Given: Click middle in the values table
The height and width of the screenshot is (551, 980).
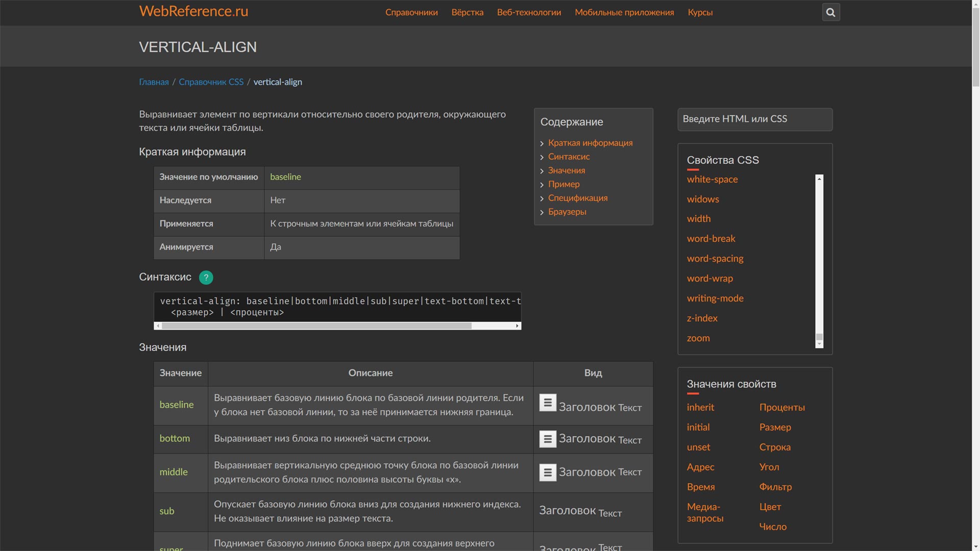Looking at the screenshot, I should pyautogui.click(x=174, y=472).
